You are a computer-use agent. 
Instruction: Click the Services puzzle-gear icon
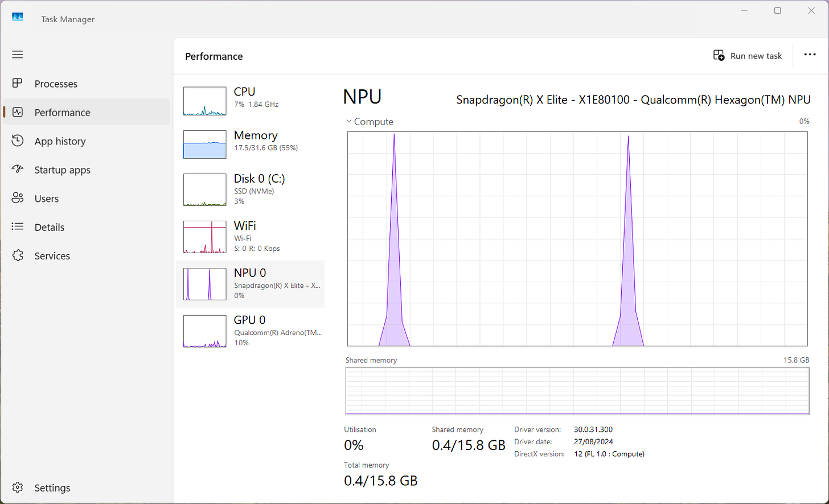18,255
